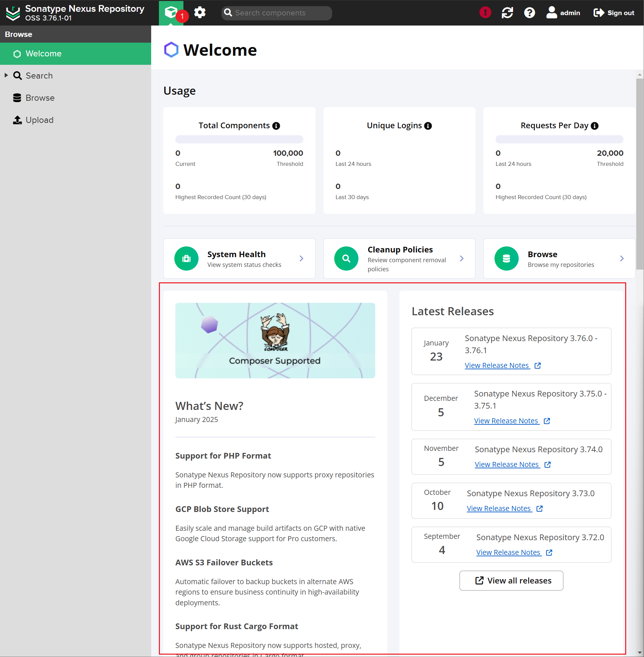Click the sidebar Search magnifier icon
This screenshot has height=657, width=644.
[17, 75]
